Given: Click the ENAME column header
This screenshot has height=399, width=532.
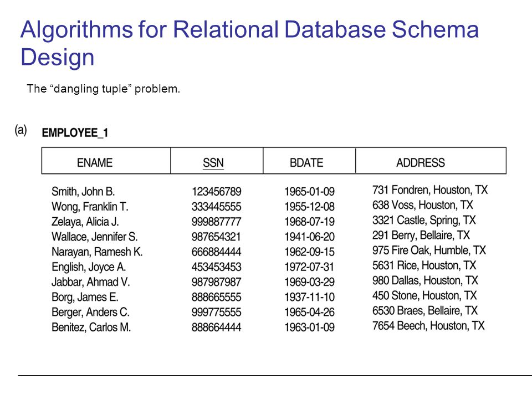Looking at the screenshot, I should (x=95, y=162).
